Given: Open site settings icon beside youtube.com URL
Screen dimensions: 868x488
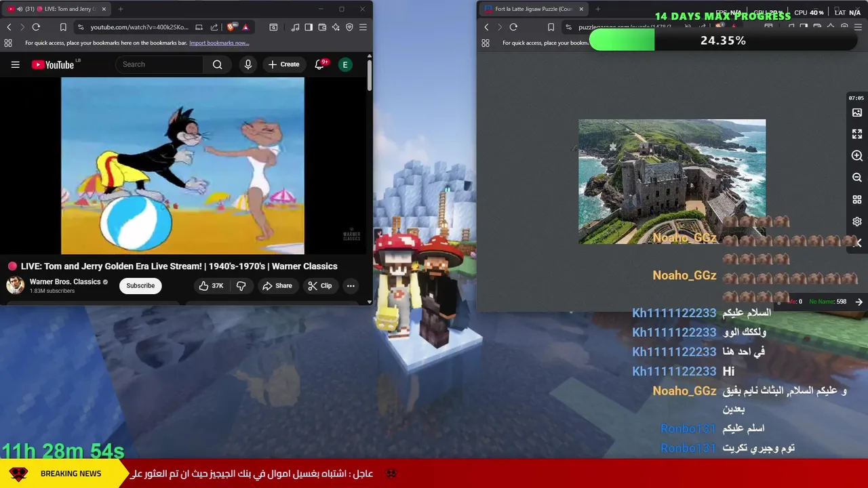Looking at the screenshot, I should (x=81, y=27).
